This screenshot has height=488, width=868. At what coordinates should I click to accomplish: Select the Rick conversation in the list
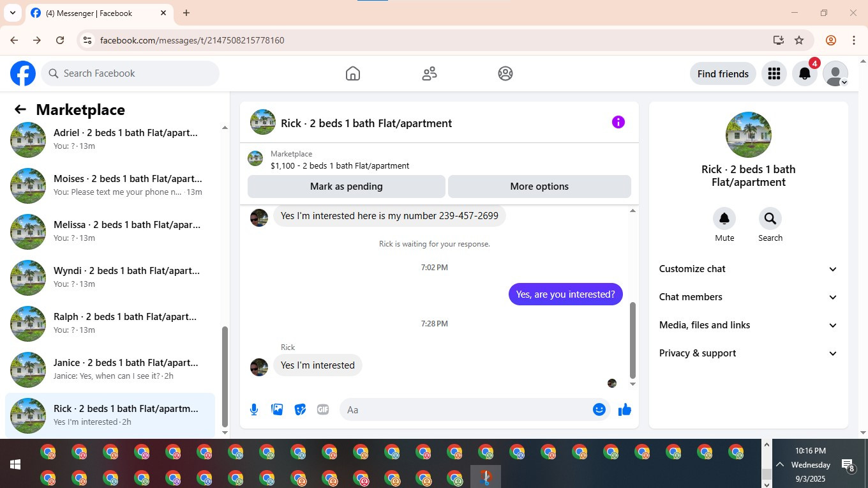tap(110, 415)
